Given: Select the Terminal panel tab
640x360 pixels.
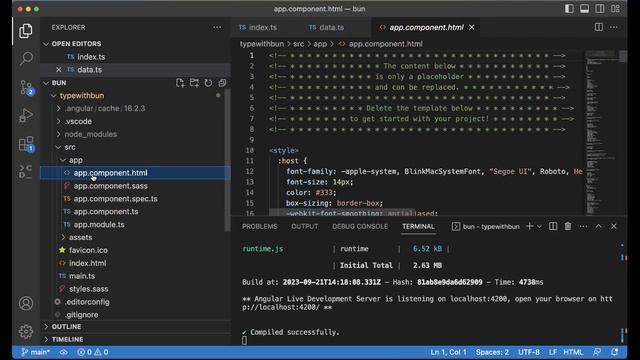Looking at the screenshot, I should (418, 226).
